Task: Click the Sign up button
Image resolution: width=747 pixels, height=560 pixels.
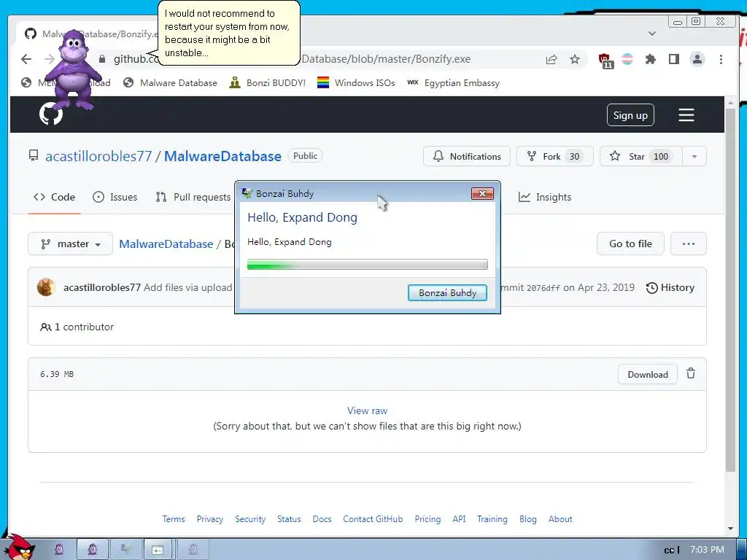Action: 630,115
